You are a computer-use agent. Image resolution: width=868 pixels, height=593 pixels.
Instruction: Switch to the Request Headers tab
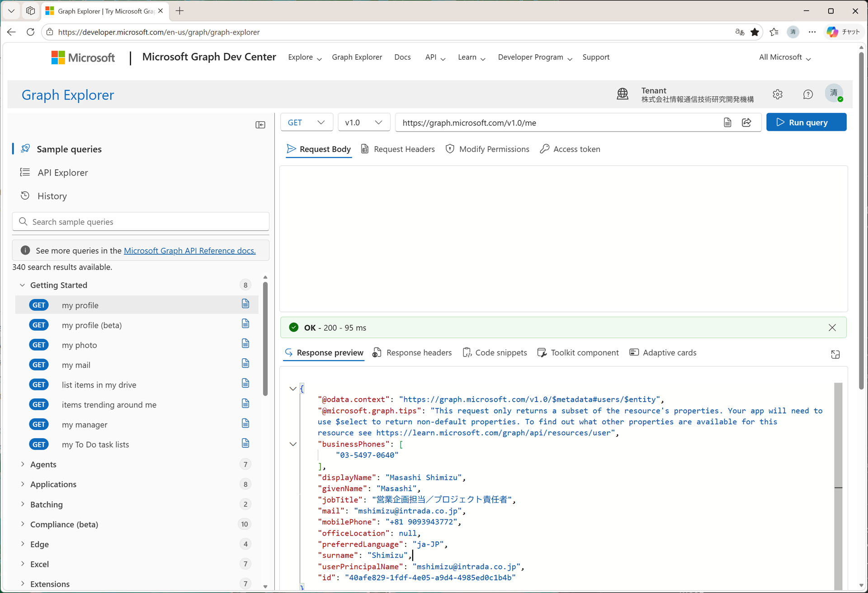pyautogui.click(x=398, y=149)
